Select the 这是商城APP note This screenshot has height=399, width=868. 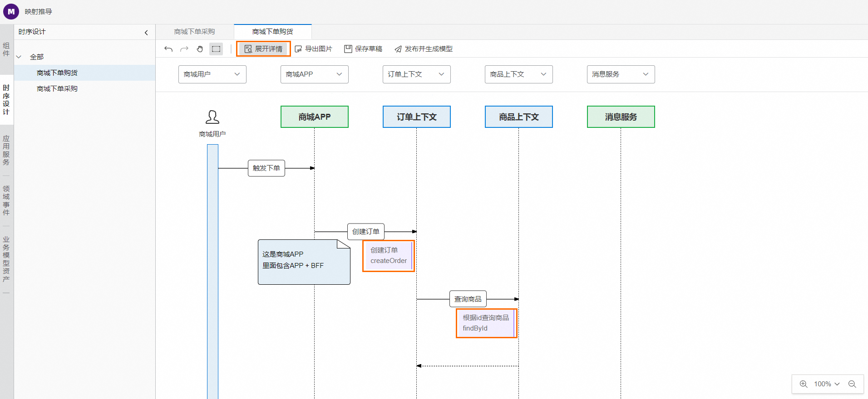(304, 262)
